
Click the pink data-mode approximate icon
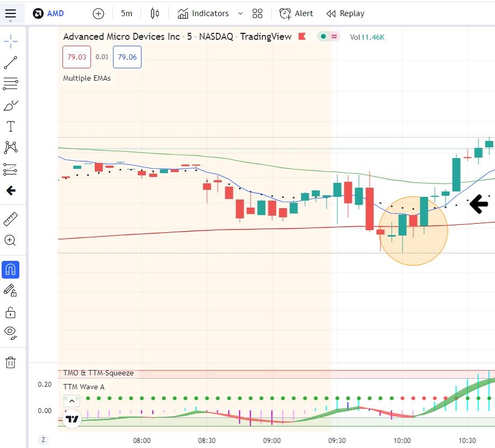pos(334,37)
